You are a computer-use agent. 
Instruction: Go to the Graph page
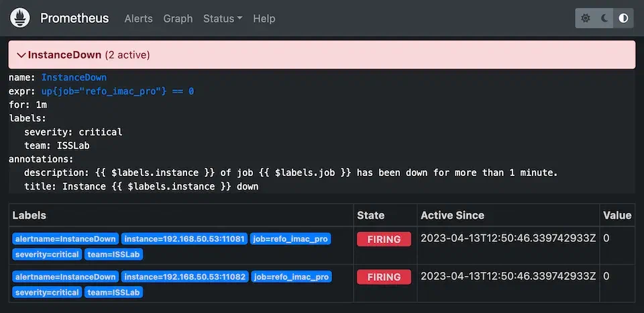(x=178, y=18)
